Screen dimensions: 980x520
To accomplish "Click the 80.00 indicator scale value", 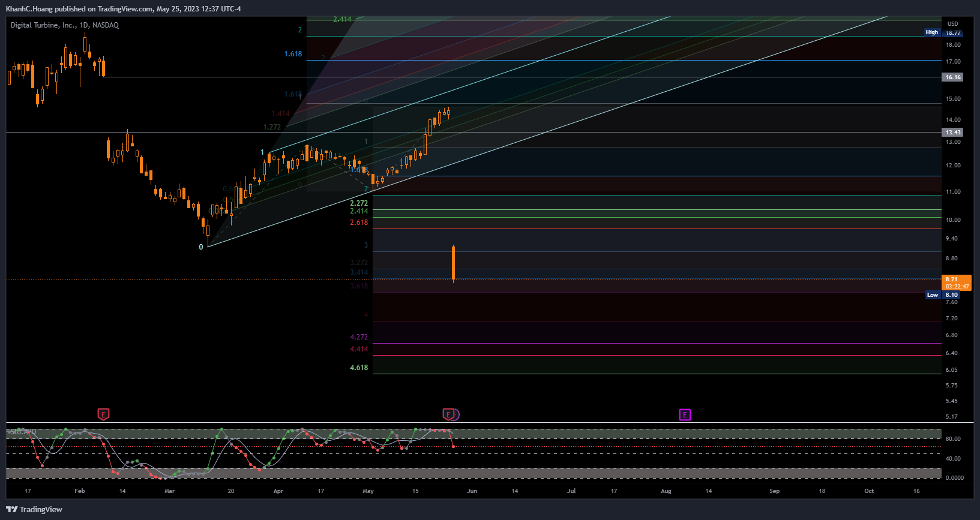I will tap(953, 438).
